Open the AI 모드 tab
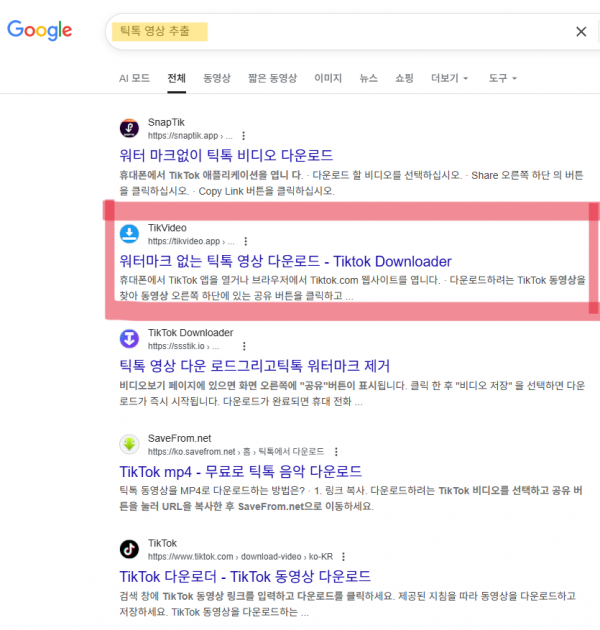600x630 pixels. click(134, 78)
